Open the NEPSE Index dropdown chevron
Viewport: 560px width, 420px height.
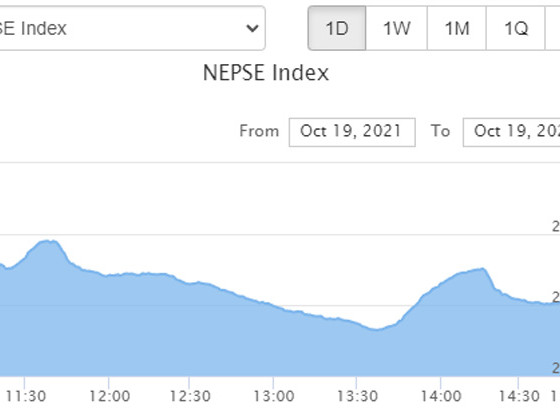coord(252,28)
